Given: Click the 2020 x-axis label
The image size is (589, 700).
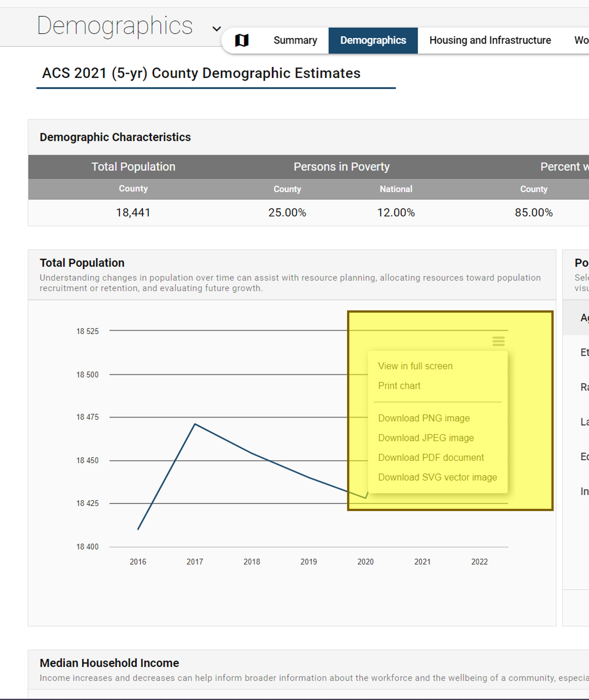Looking at the screenshot, I should coord(366,562).
